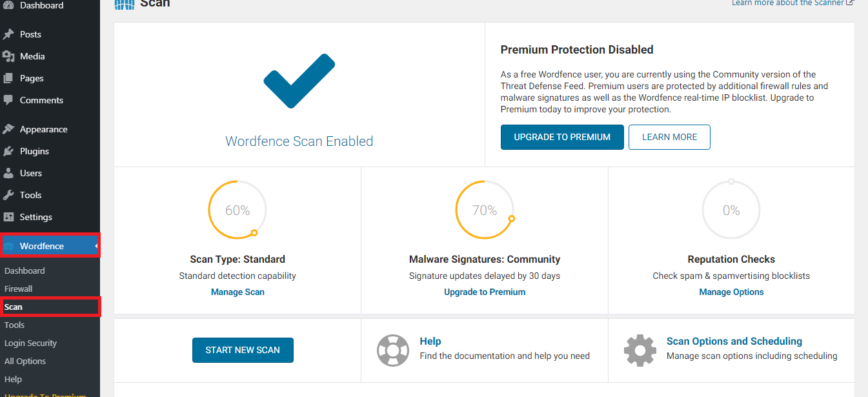Click the Media library icon
The height and width of the screenshot is (397, 868).
pyautogui.click(x=8, y=56)
